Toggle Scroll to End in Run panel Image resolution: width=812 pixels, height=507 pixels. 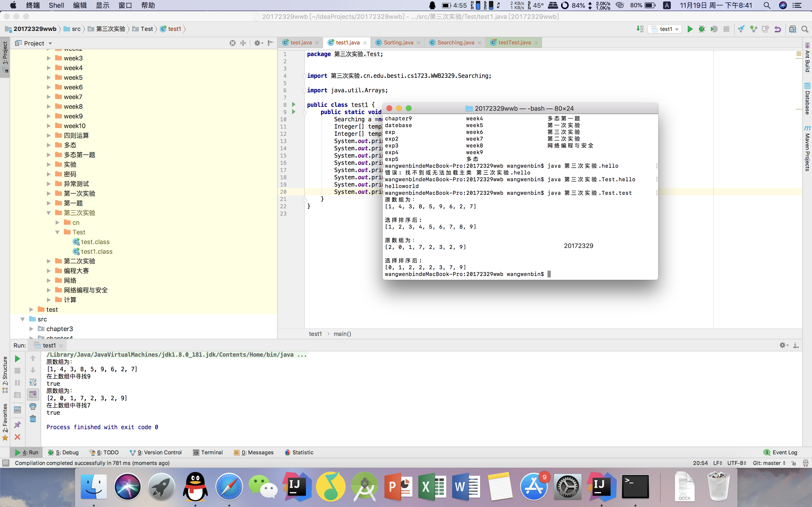(x=33, y=394)
